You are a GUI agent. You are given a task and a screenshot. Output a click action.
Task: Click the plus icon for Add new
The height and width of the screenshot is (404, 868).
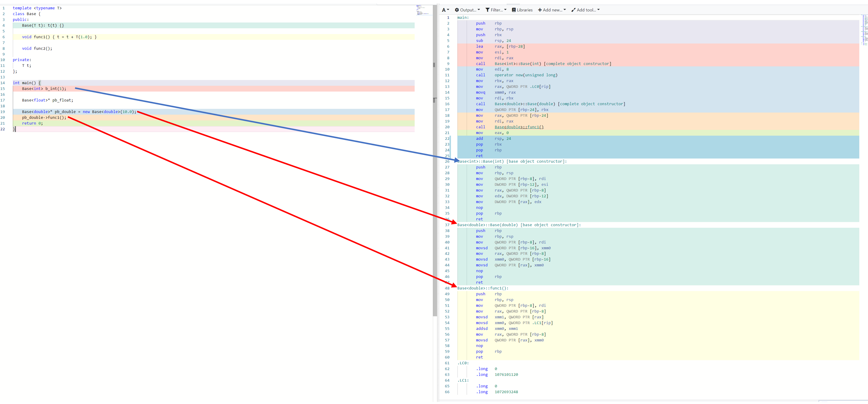[540, 10]
